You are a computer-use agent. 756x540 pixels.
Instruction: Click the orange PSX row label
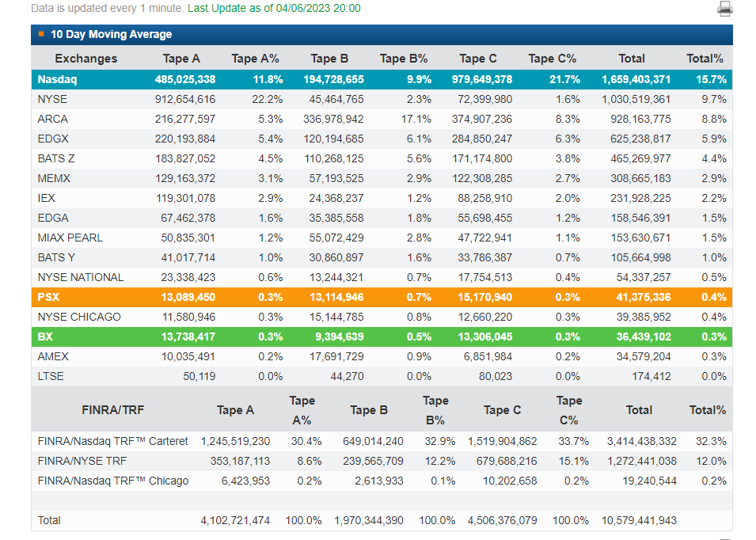(x=48, y=297)
